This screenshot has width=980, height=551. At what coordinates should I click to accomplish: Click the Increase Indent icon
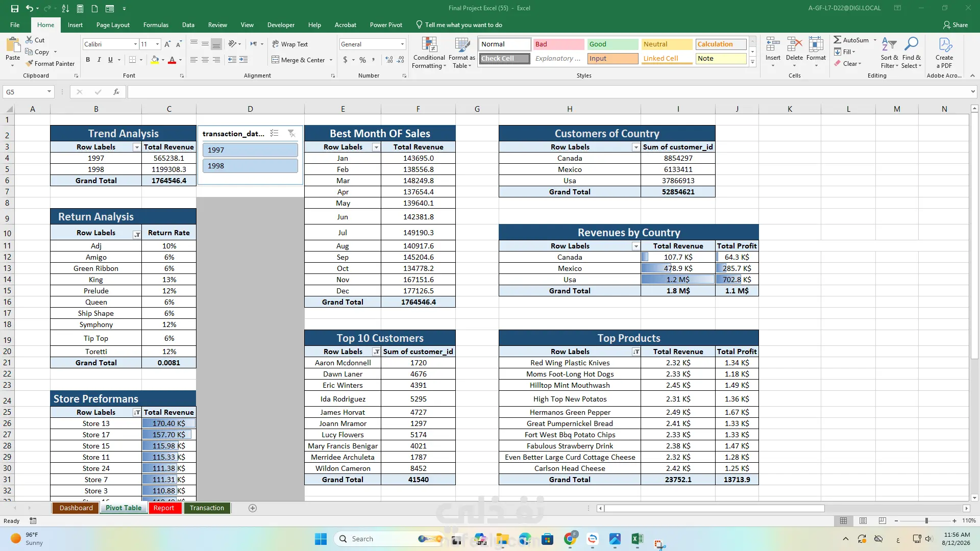click(243, 60)
